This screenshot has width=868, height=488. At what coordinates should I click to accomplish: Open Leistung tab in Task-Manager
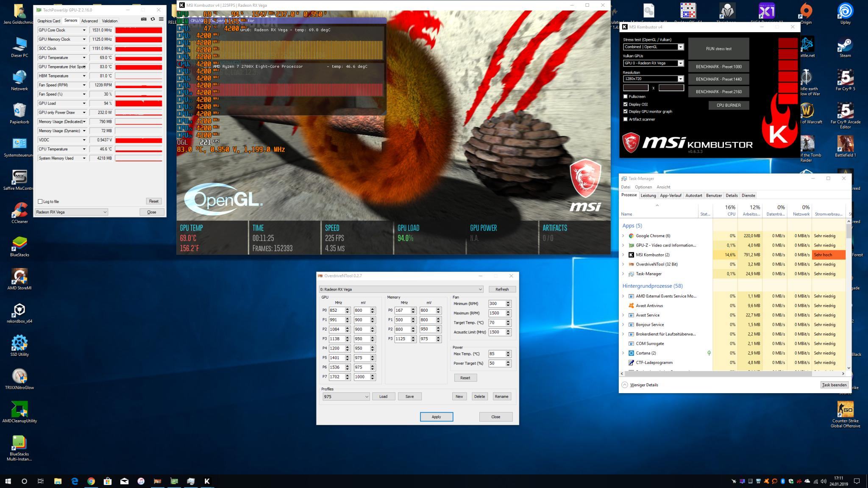point(648,195)
